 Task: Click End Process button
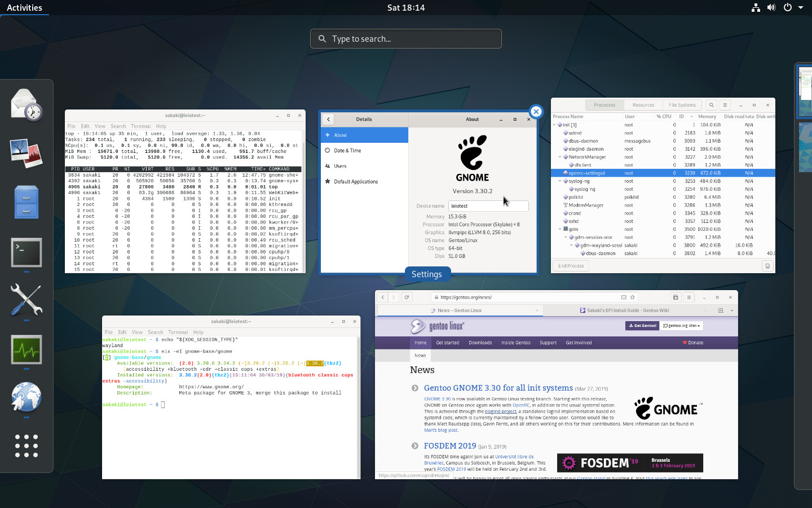coord(571,266)
